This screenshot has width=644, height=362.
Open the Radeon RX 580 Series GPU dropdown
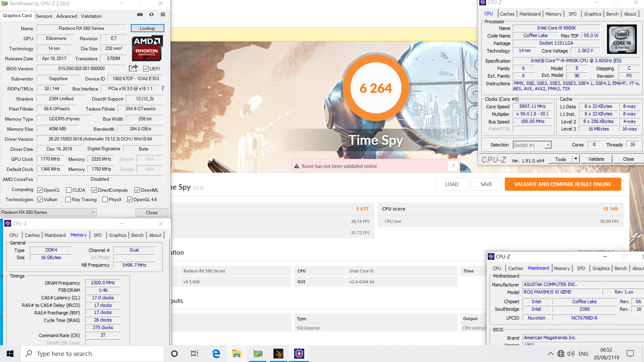48,212
